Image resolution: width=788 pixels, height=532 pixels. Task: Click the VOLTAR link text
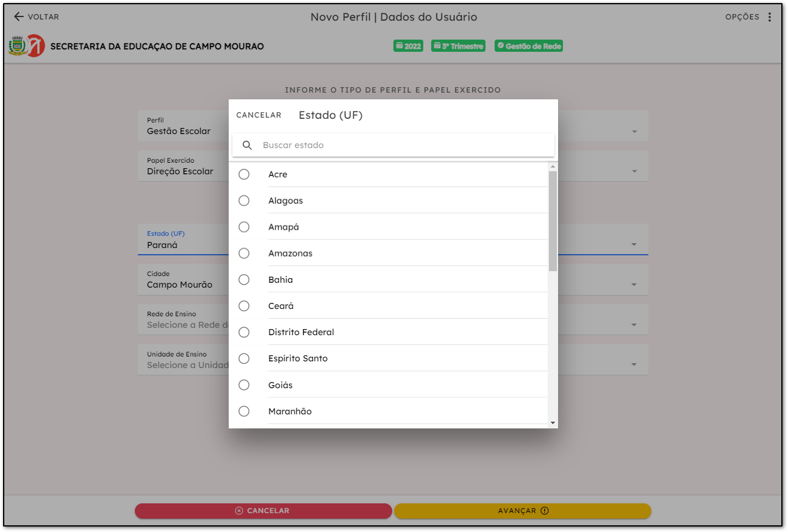[x=43, y=17]
